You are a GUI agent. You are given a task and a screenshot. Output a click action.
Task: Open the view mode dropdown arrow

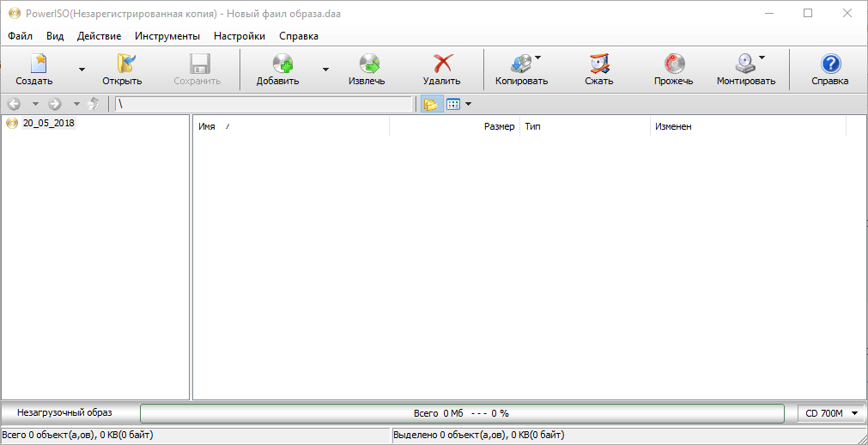click(468, 104)
